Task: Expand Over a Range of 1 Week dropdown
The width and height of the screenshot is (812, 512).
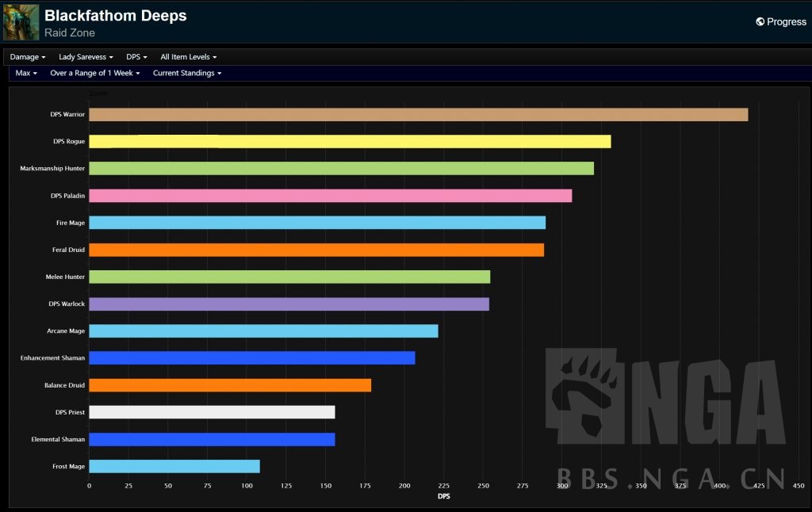Action: (x=95, y=73)
